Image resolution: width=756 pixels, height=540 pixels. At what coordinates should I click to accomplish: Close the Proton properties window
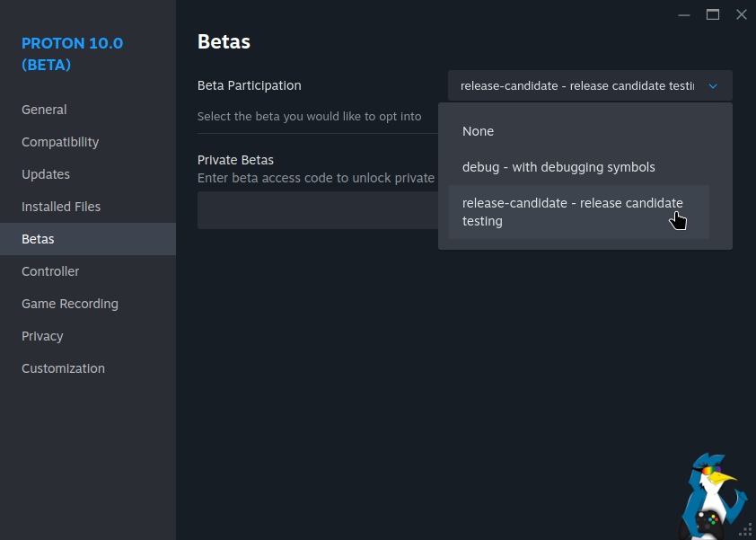(x=741, y=14)
